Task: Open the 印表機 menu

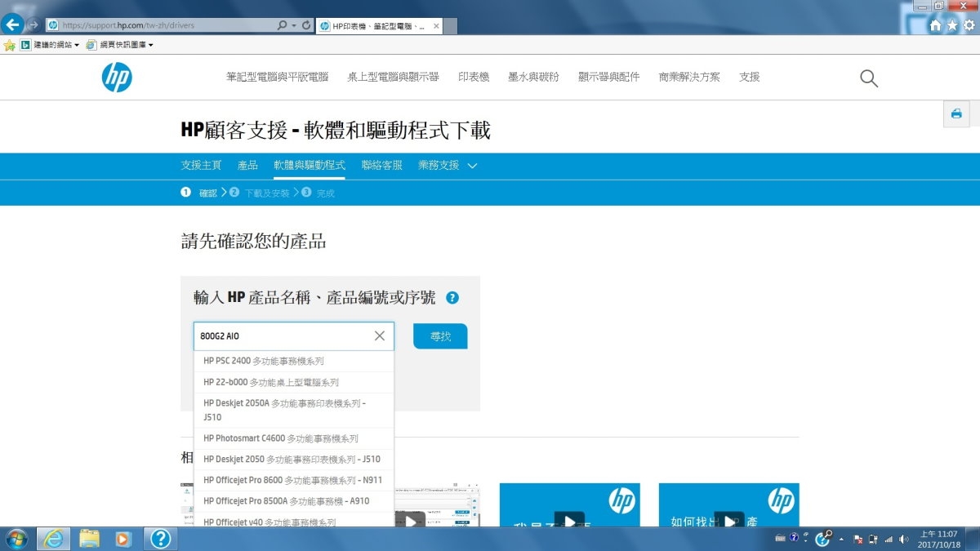Action: pos(474,77)
